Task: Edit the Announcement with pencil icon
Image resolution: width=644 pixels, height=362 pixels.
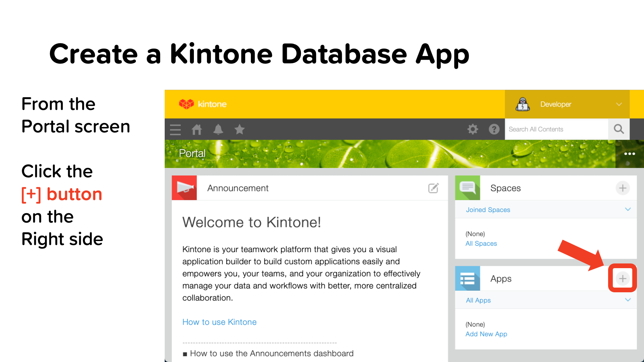Action: pyautogui.click(x=433, y=188)
